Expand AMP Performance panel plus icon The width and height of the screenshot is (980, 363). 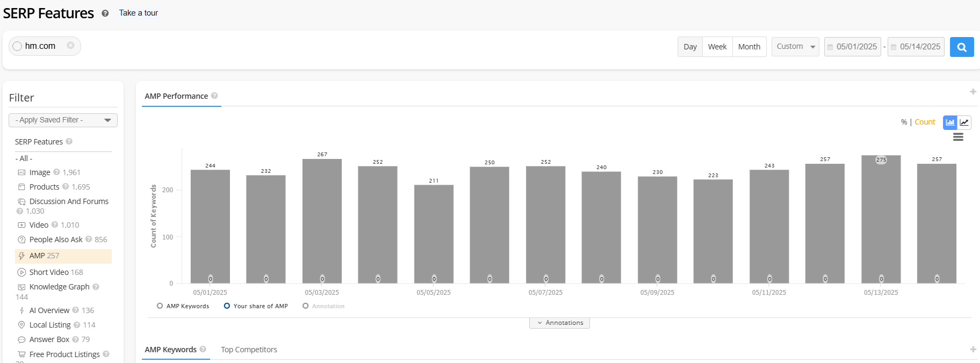click(972, 92)
